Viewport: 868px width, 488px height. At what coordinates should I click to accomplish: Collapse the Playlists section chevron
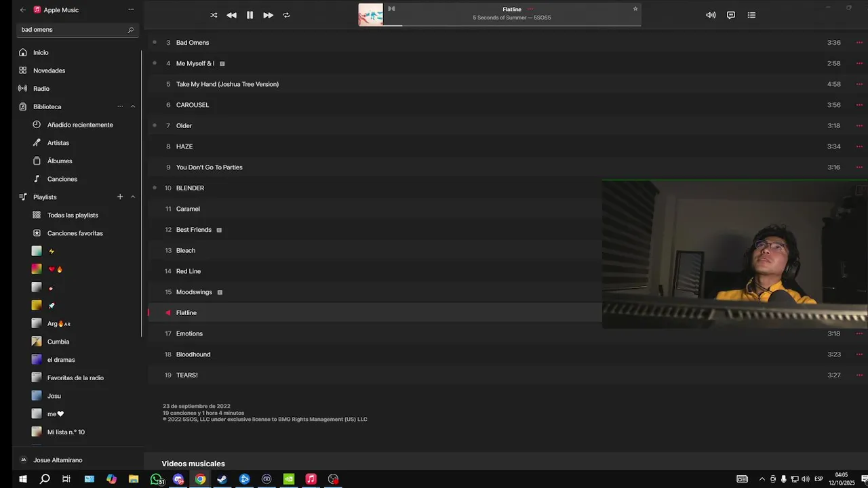[x=133, y=197]
